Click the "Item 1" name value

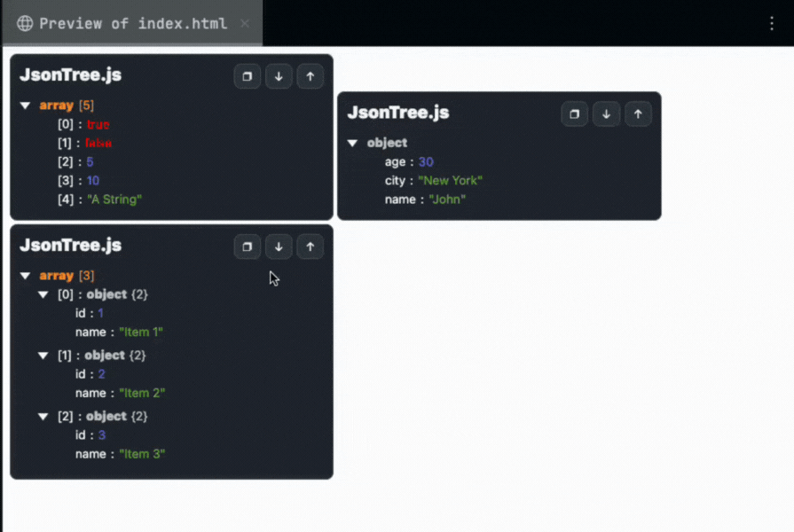click(x=141, y=332)
